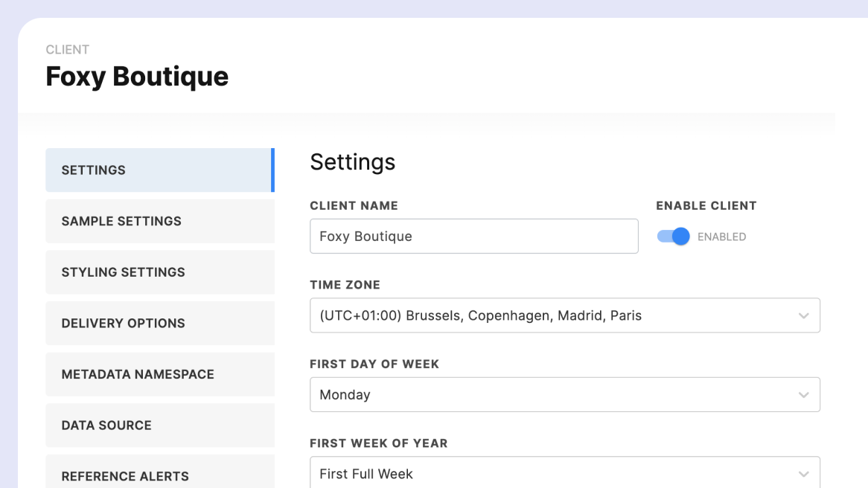Click the chevron icon in Time Zone field
868x488 pixels.
tap(803, 316)
